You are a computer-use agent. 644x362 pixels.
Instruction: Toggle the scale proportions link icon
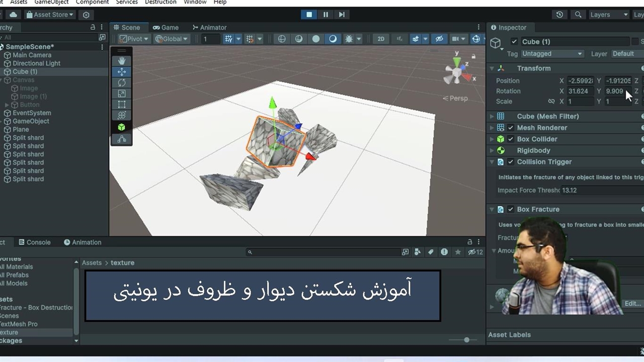(551, 102)
